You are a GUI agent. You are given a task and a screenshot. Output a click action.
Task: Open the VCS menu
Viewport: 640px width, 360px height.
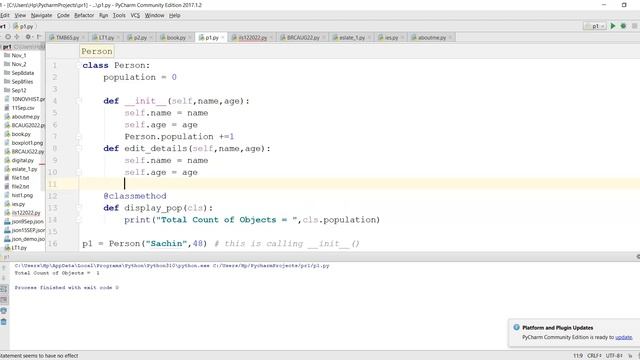click(135, 16)
